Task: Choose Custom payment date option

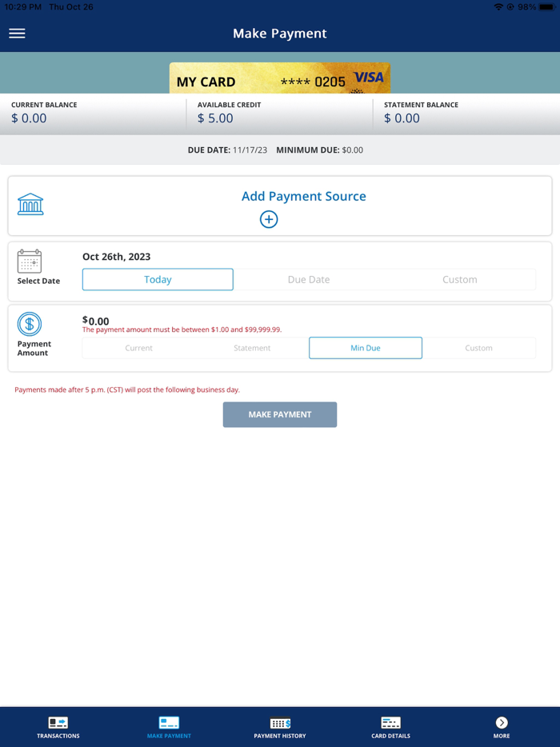Action: (x=460, y=280)
